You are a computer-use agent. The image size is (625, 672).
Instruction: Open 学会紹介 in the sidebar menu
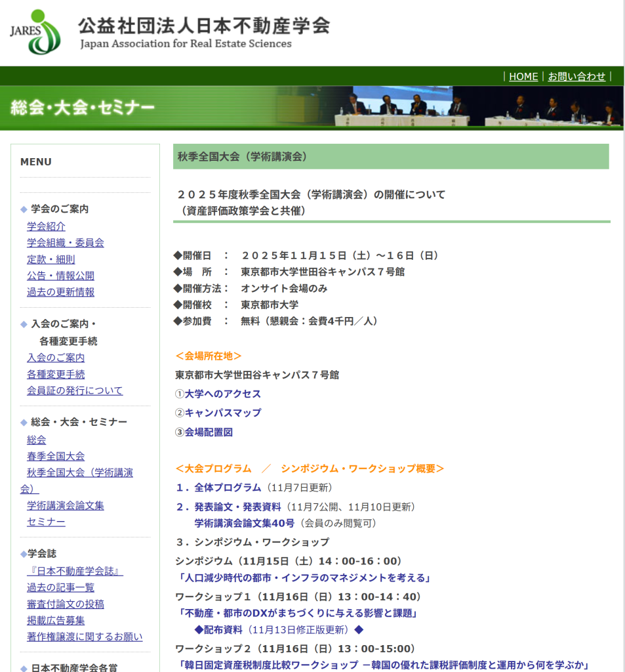coord(46,226)
